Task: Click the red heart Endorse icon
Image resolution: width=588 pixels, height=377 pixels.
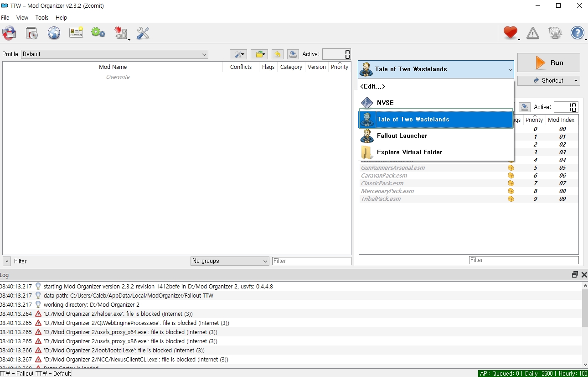Action: click(511, 33)
